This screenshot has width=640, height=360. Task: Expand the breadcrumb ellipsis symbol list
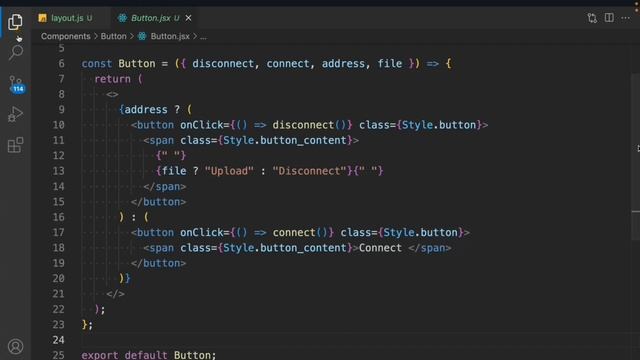point(203,36)
